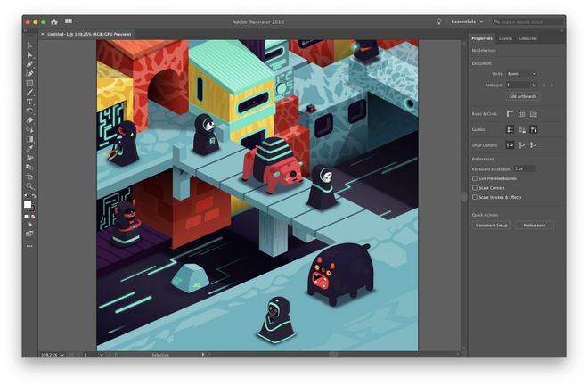Toggle Show Grid icon
The width and height of the screenshot is (588, 386).
click(x=521, y=114)
